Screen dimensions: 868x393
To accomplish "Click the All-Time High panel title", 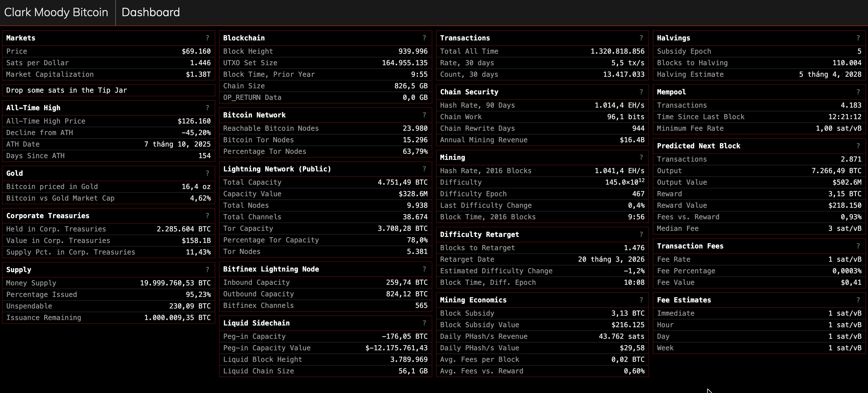I will [x=33, y=108].
